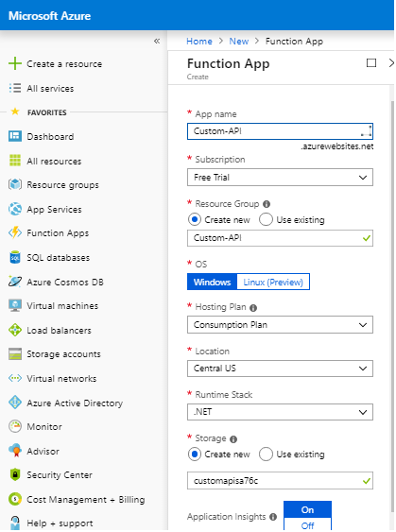Click the App name input field
This screenshot has height=532, width=396.
tap(280, 131)
